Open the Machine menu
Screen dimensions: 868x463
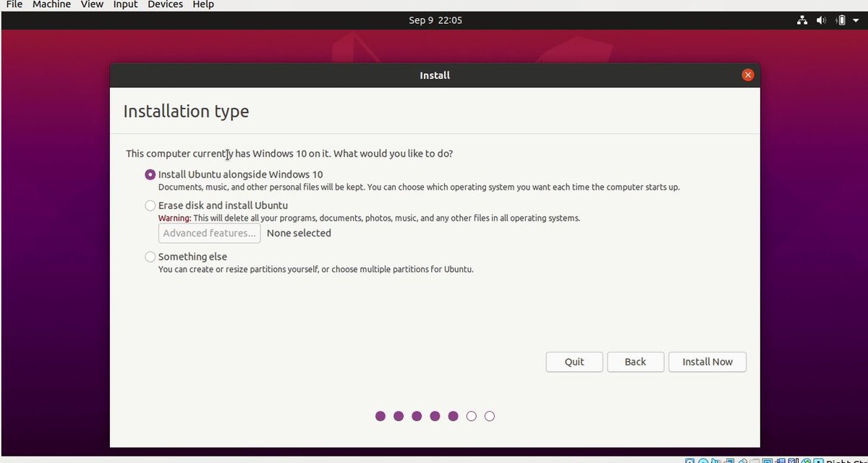51,4
